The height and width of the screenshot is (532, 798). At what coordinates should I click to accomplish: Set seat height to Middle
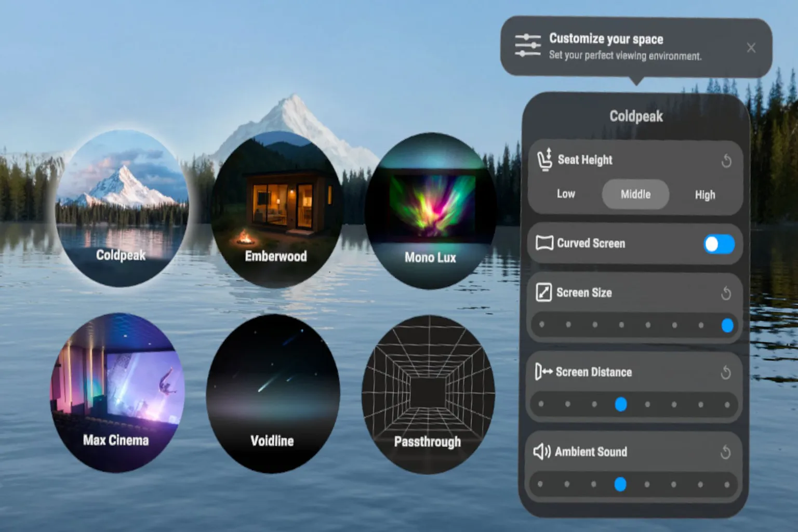coord(635,194)
